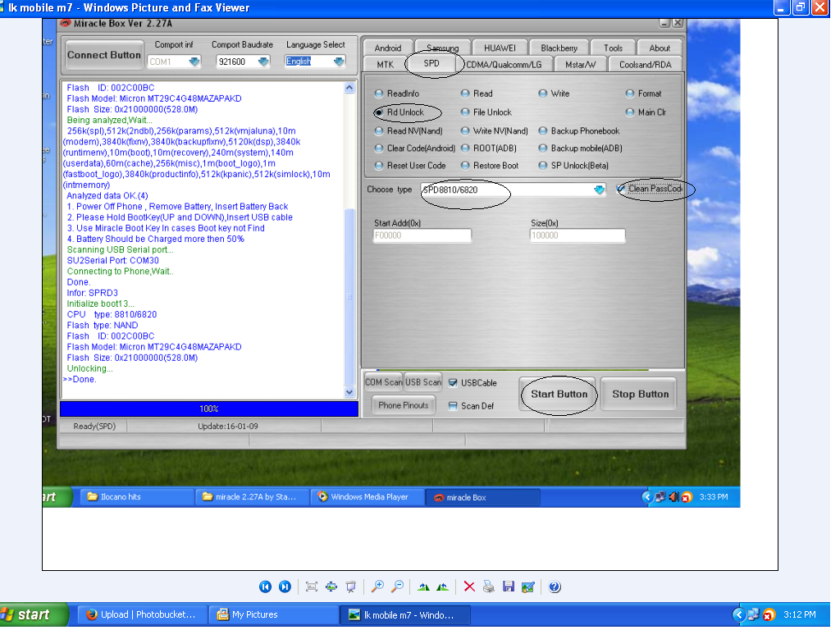Switch to My Pictures taskbar window
The image size is (840, 630).
pyautogui.click(x=273, y=615)
